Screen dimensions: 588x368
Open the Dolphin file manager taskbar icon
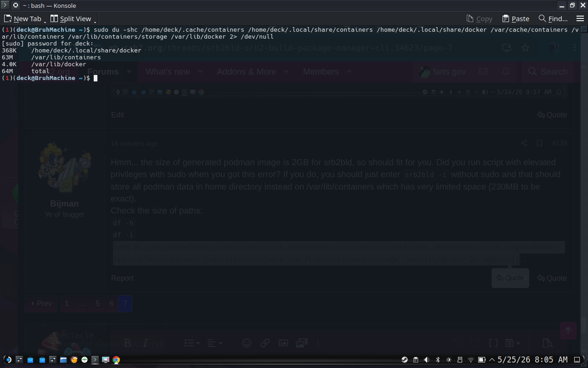coord(63,360)
